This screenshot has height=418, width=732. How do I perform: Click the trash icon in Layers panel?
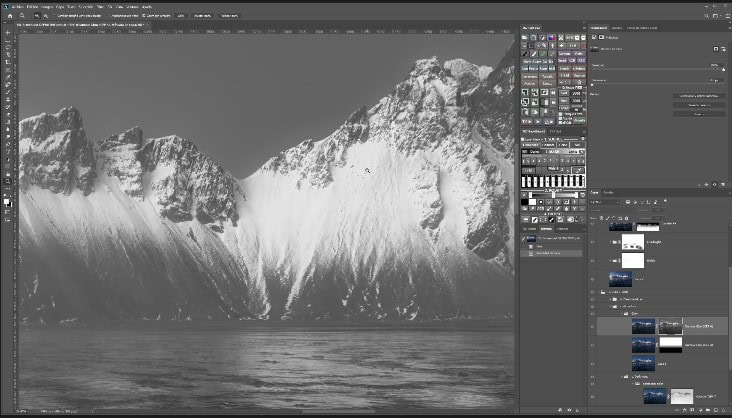722,412
